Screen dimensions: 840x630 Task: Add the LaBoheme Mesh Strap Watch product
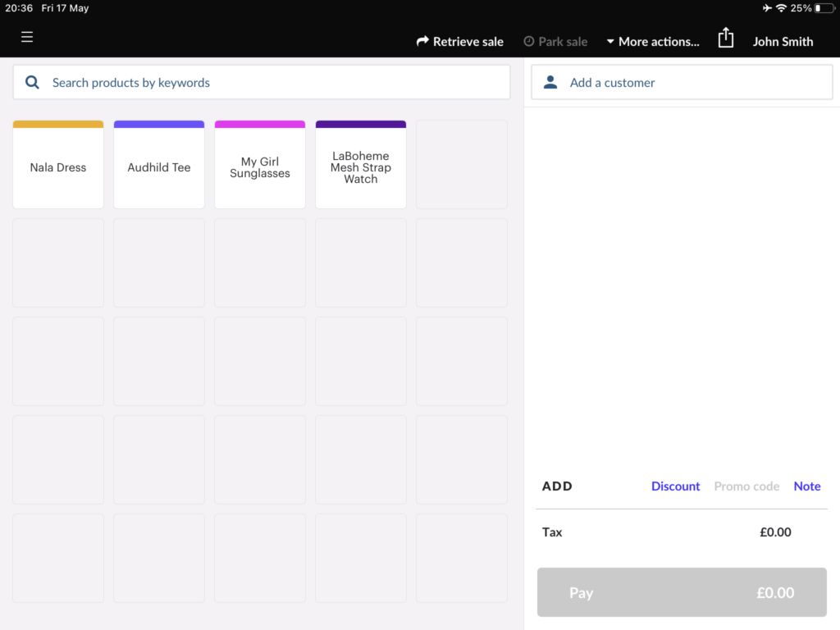361,164
